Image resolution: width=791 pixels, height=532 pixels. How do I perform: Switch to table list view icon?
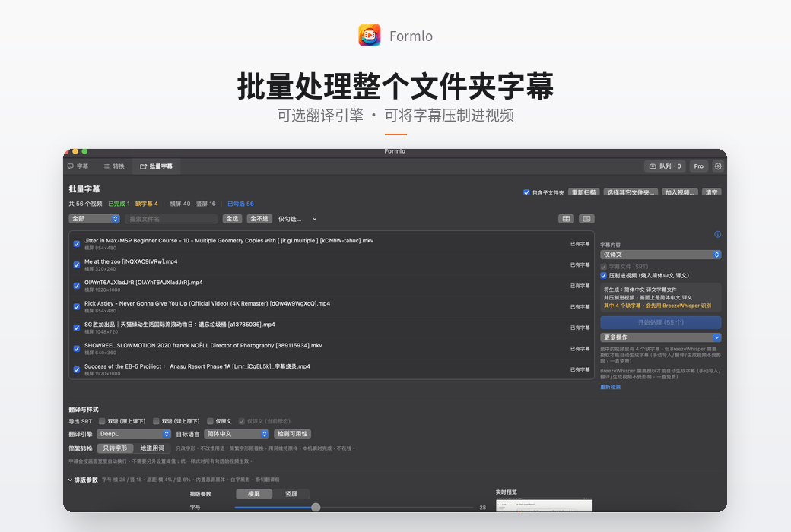click(x=566, y=219)
